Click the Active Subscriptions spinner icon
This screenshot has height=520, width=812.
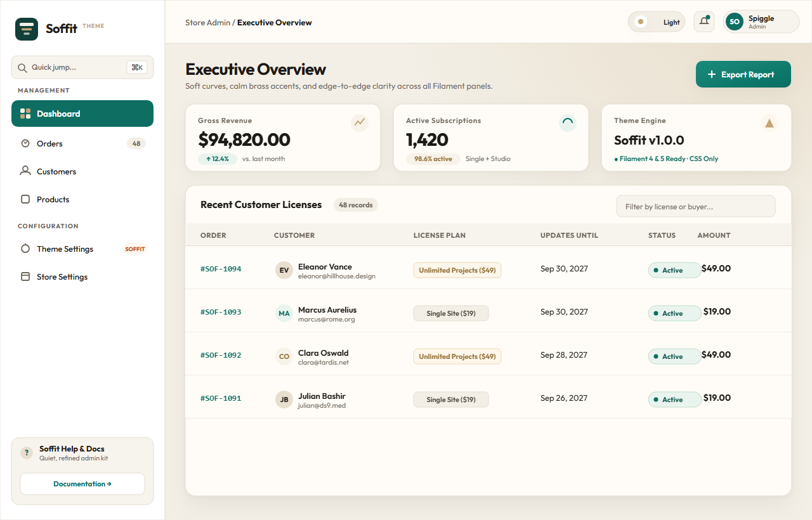(x=568, y=123)
